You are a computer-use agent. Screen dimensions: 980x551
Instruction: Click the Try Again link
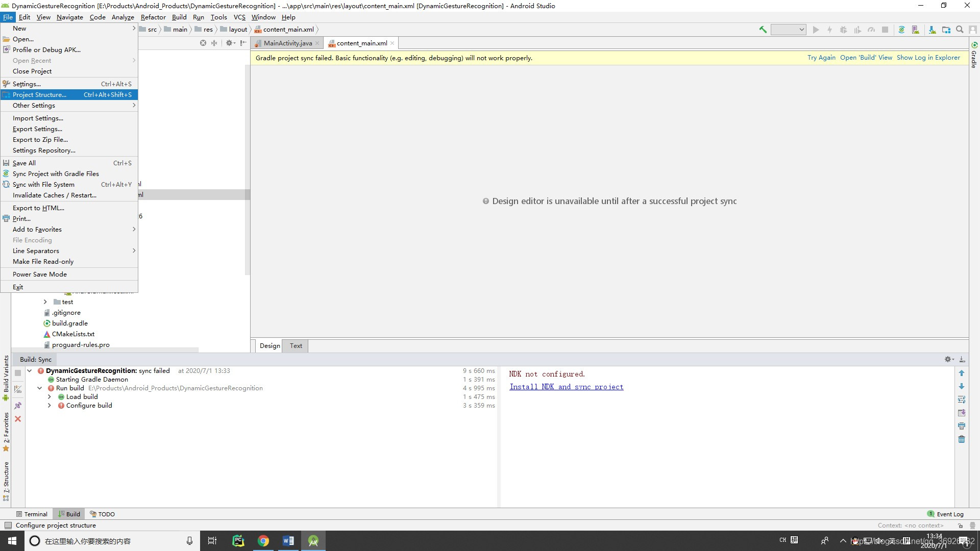click(x=821, y=58)
